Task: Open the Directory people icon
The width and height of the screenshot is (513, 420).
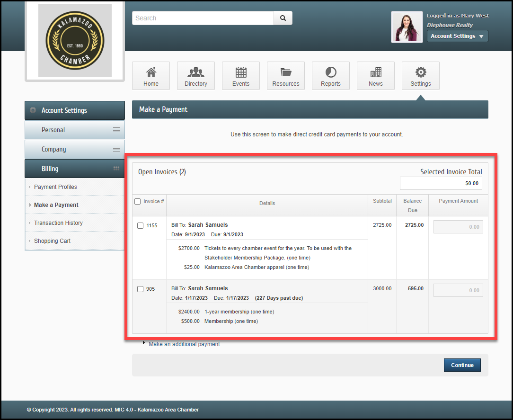Action: pyautogui.click(x=196, y=72)
